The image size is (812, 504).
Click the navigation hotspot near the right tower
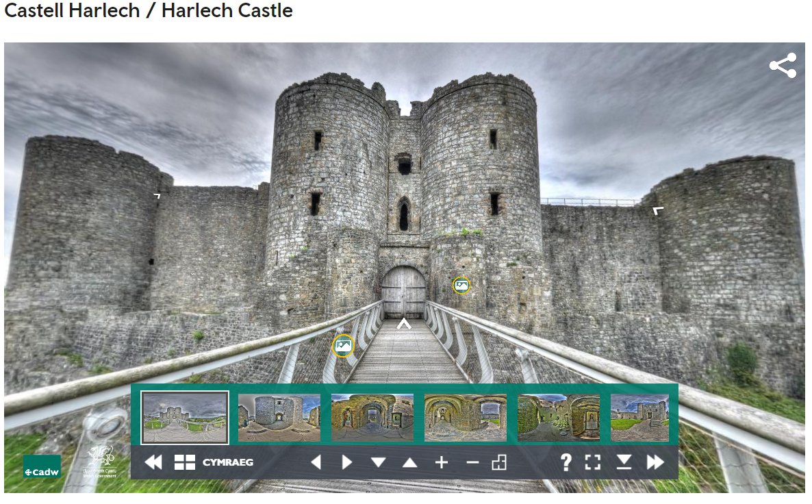(658, 210)
